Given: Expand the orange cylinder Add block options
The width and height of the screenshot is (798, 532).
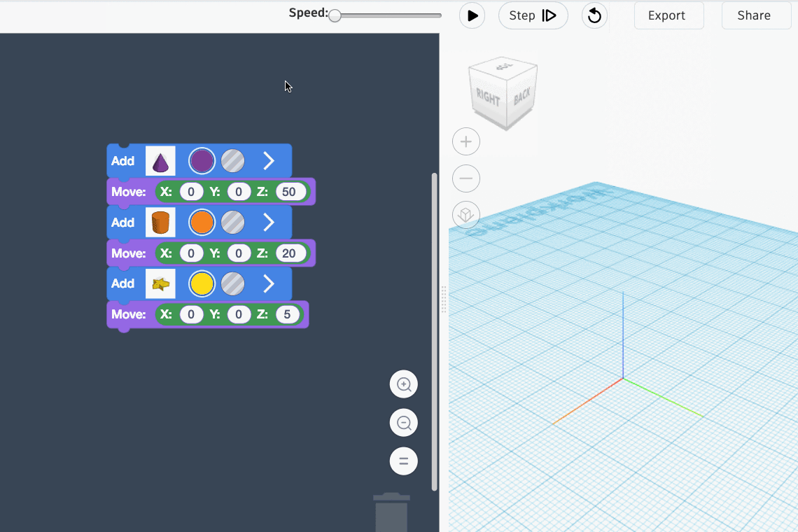Looking at the screenshot, I should tap(269, 223).
